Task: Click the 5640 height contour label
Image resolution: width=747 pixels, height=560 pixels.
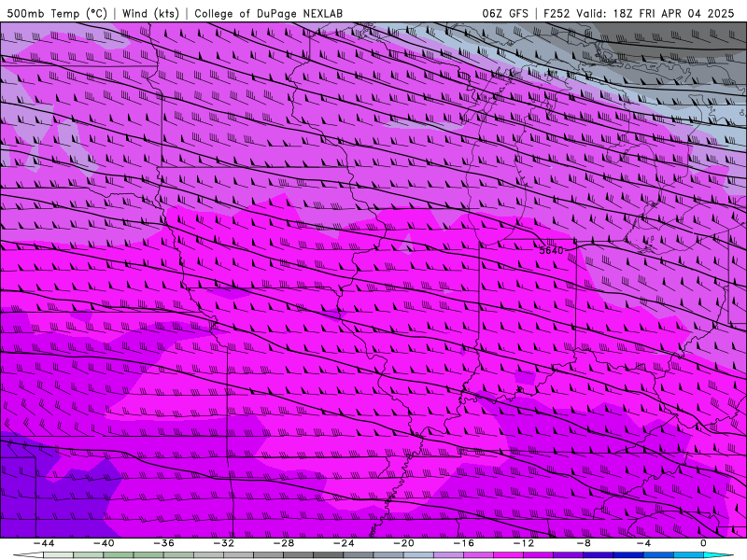Action: (x=551, y=250)
